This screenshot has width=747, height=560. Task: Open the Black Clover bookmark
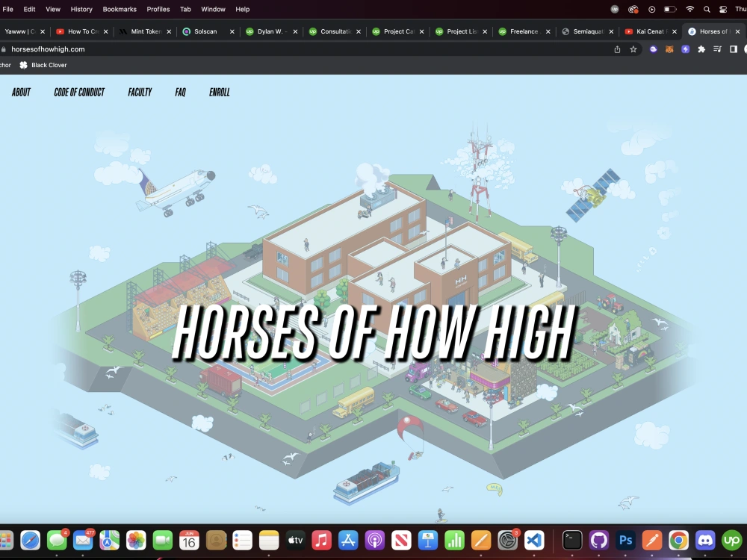click(43, 65)
